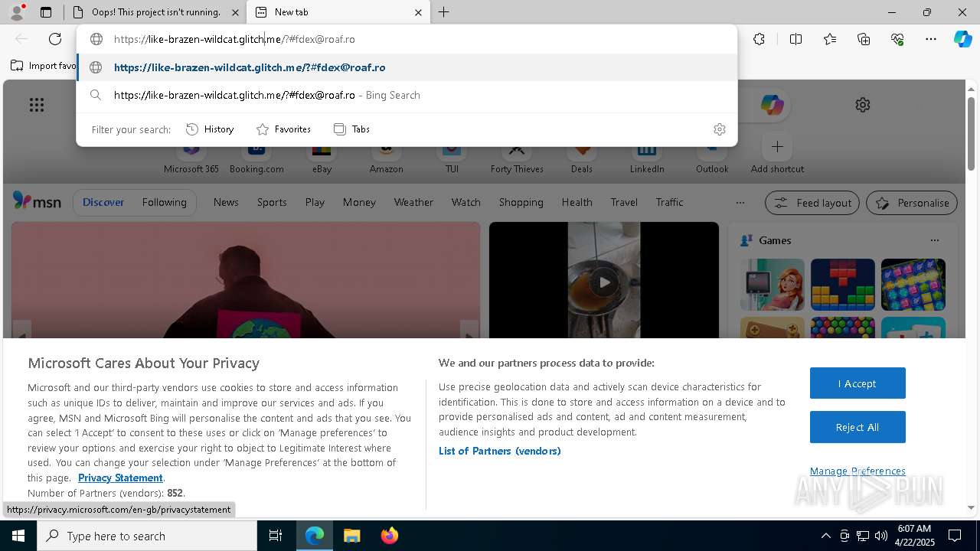Viewport: 980px width, 551px height.
Task: Open the block puzzle game thumbnail
Action: tap(842, 285)
